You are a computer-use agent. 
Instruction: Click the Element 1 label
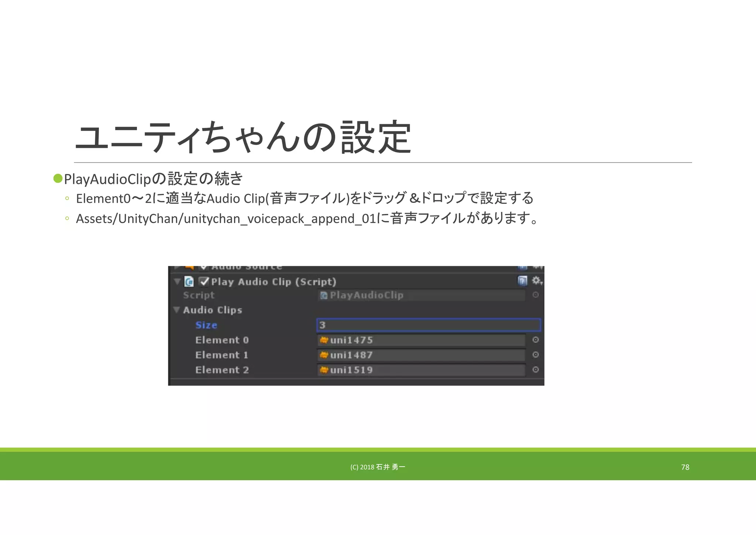coord(221,355)
